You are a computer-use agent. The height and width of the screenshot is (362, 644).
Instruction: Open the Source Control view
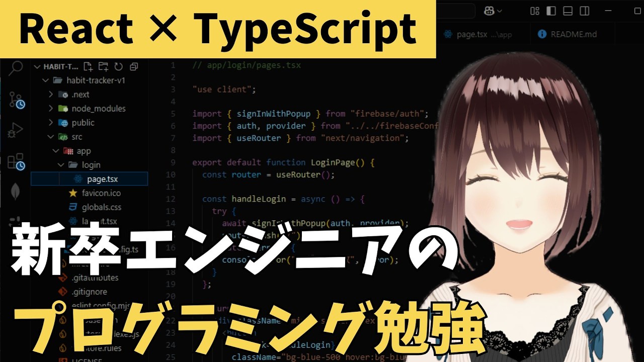pyautogui.click(x=16, y=101)
